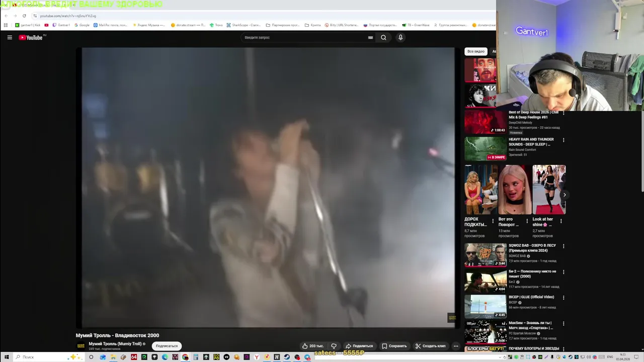Open the ДОРОХ ПОДКАТЫ short
The image size is (644, 362).
pos(480,190)
